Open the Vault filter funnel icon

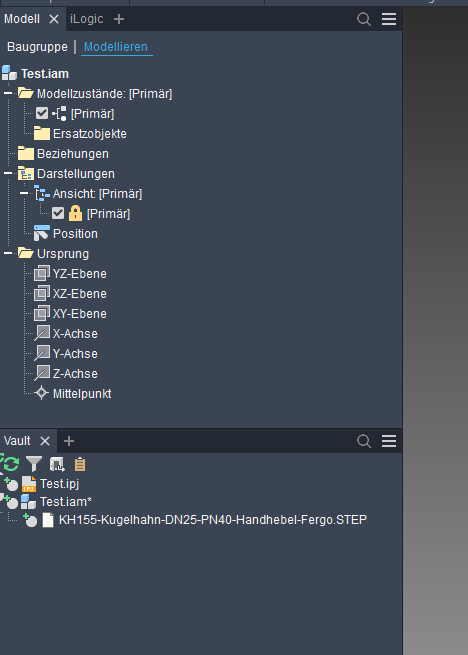tap(34, 464)
